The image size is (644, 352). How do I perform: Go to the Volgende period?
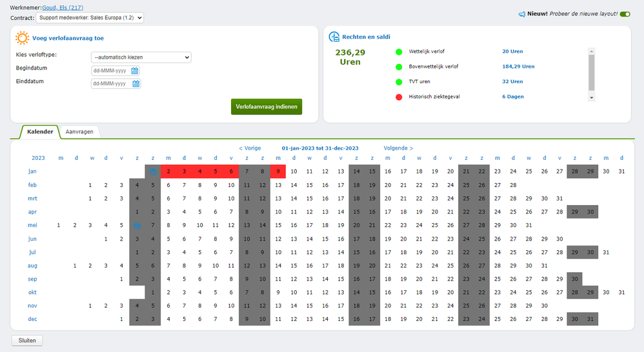pyautogui.click(x=398, y=148)
